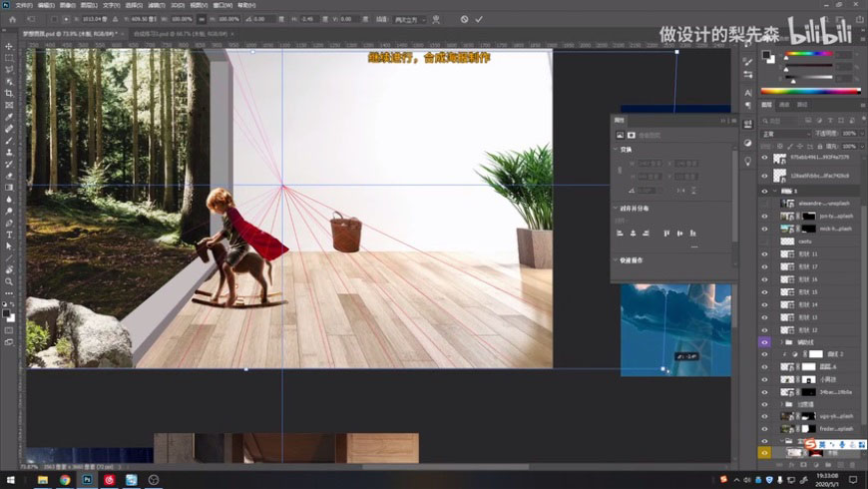Toggle the yellow-highlighted bottom layer eye
The image size is (868, 489).
(x=764, y=453)
